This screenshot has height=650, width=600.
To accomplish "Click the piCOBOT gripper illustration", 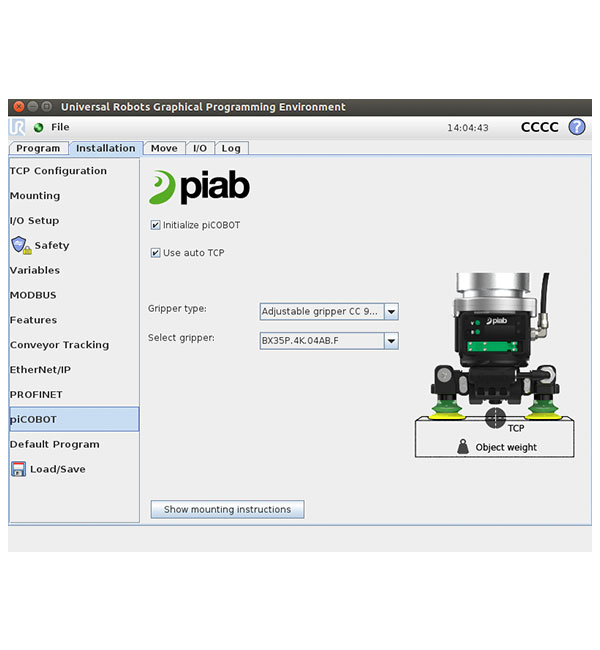I will [x=495, y=365].
